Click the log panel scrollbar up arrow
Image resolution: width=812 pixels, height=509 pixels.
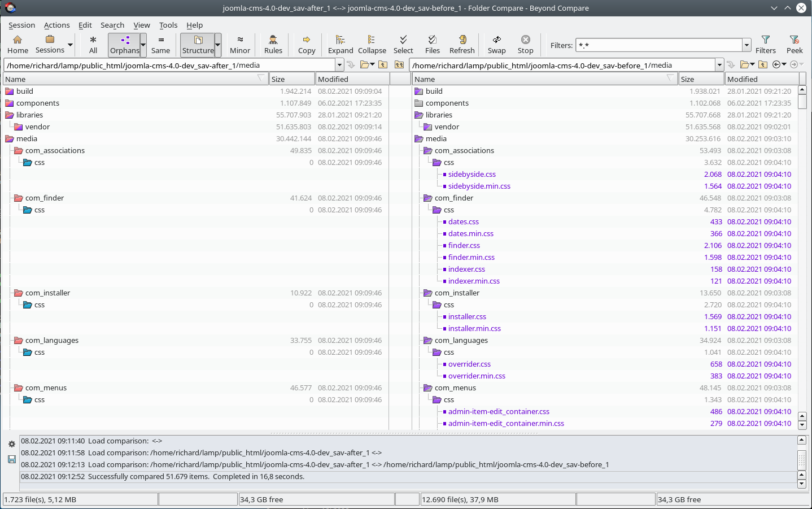point(801,440)
